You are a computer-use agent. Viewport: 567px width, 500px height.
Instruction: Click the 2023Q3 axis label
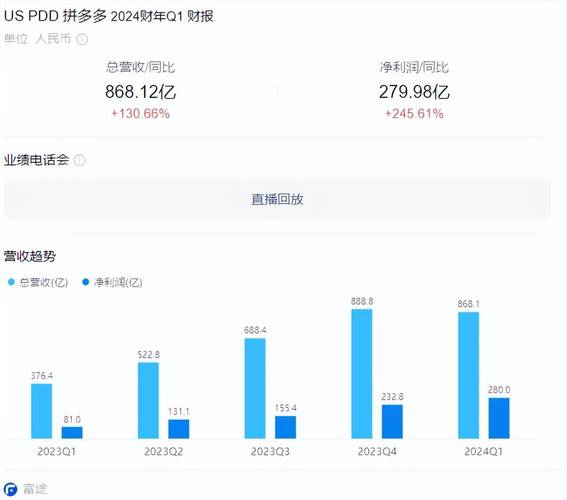pos(270,452)
